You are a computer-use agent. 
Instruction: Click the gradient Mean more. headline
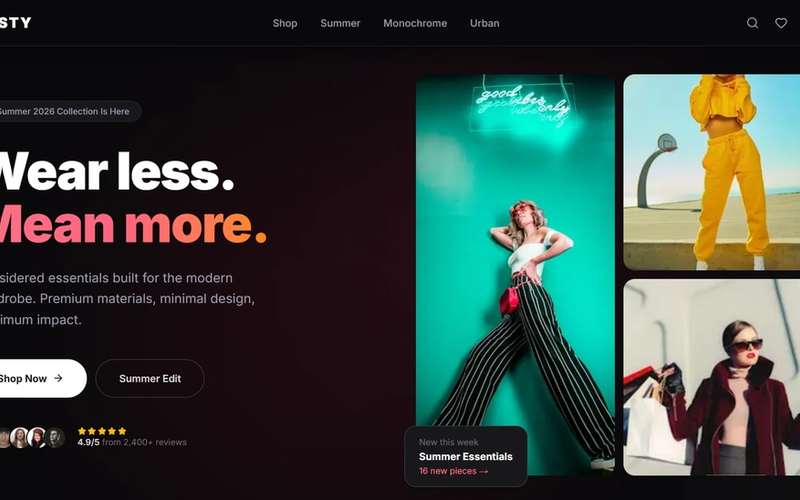click(133, 225)
